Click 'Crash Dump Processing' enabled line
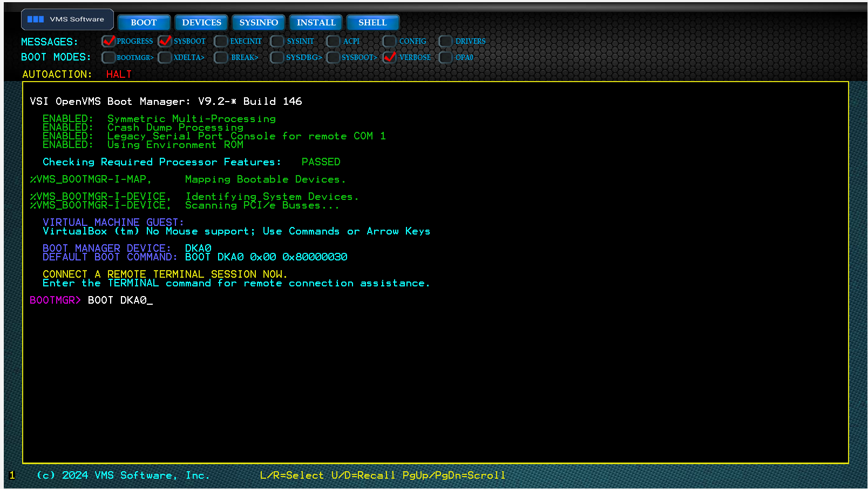The image size is (868, 489). tap(143, 128)
